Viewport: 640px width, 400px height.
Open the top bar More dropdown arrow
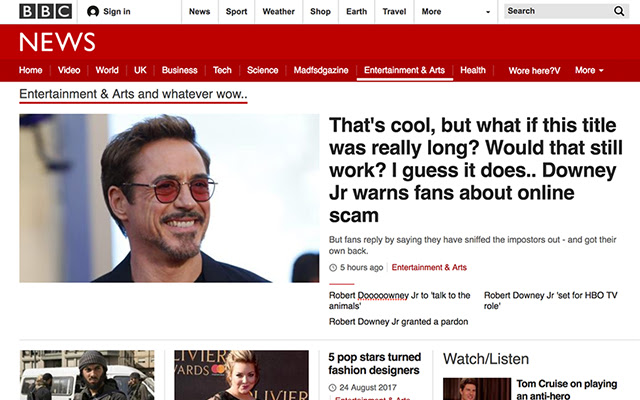click(488, 12)
